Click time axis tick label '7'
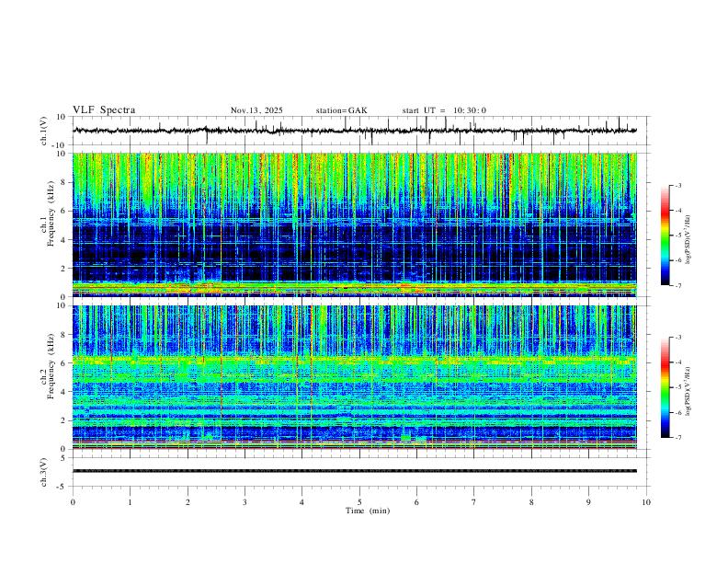Viewport: 728px width, 563px height. click(x=474, y=502)
